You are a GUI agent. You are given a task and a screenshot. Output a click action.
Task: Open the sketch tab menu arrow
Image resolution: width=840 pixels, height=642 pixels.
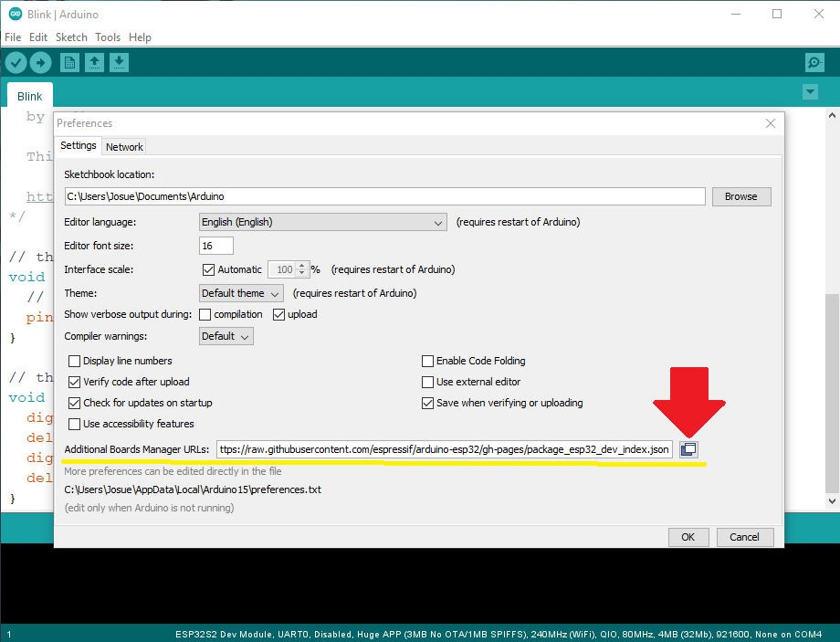click(x=811, y=91)
